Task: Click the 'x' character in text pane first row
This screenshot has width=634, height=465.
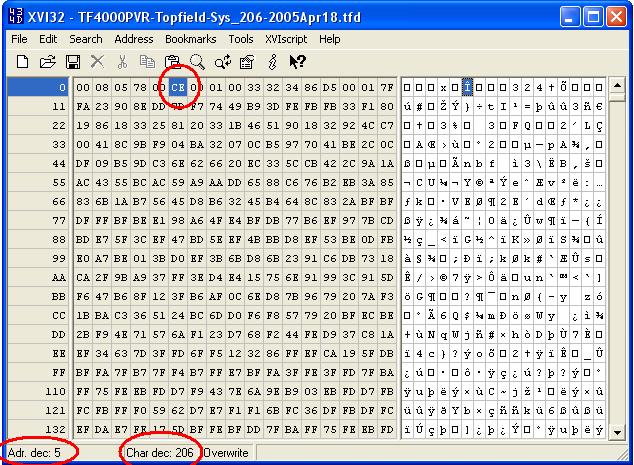Action: 443,88
